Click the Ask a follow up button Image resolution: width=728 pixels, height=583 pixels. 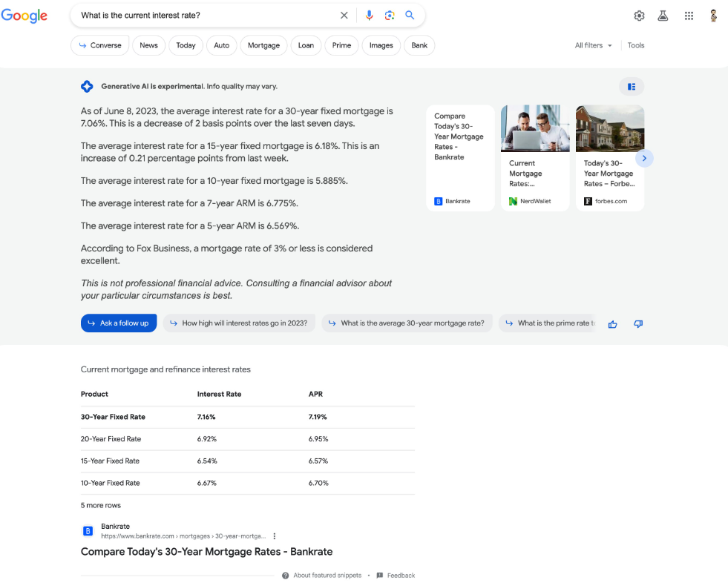119,323
